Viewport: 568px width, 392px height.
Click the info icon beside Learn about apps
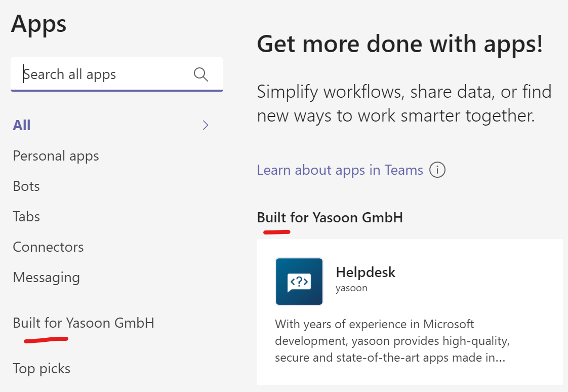tap(437, 170)
